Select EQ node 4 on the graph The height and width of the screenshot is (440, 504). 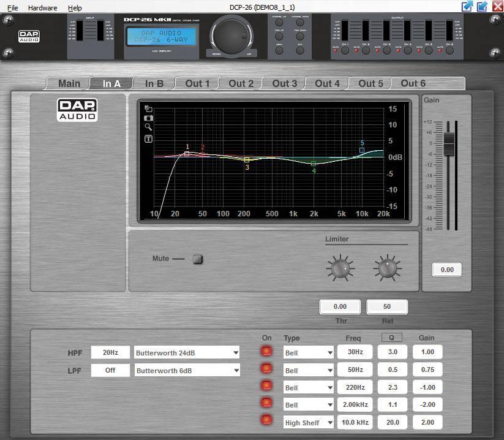pos(314,164)
